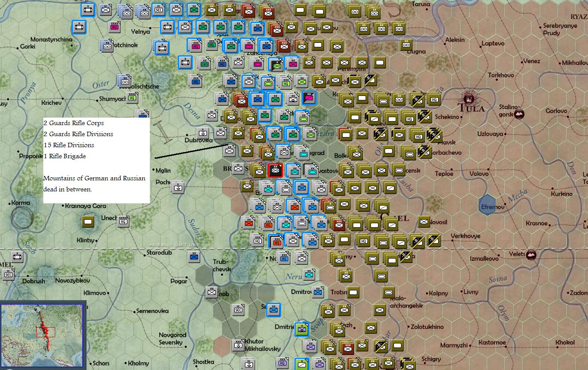Select the green XXXX HQ counter at Shumyachi
This screenshot has width=588, height=370.
133,98
